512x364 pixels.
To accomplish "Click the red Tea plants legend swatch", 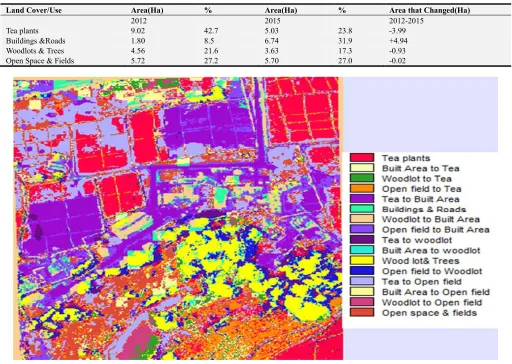I will pos(362,158).
